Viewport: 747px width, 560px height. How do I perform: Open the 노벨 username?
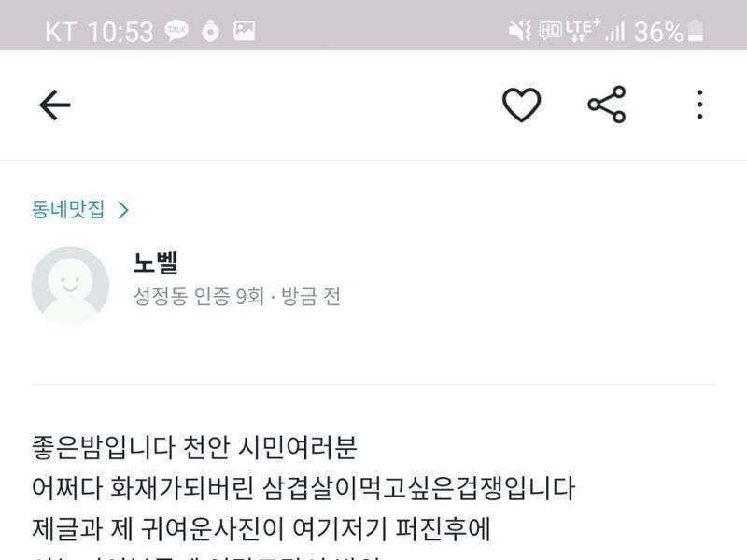[156, 262]
